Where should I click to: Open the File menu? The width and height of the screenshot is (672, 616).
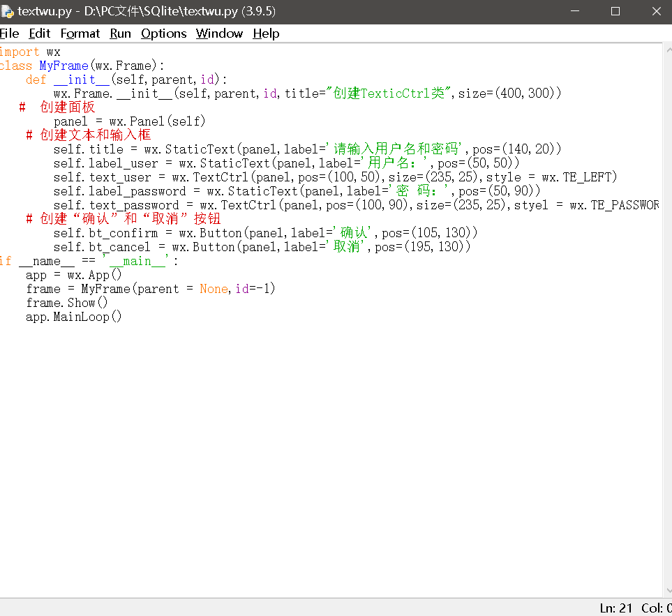[x=10, y=33]
